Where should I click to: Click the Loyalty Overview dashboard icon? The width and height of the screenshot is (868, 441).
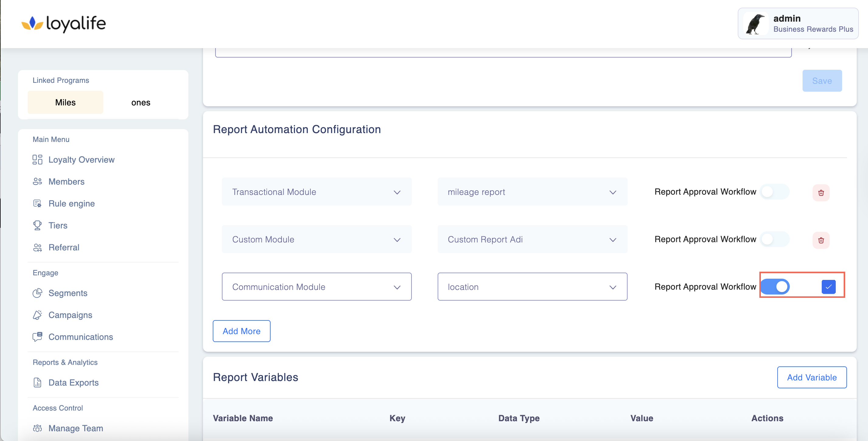pyautogui.click(x=37, y=160)
